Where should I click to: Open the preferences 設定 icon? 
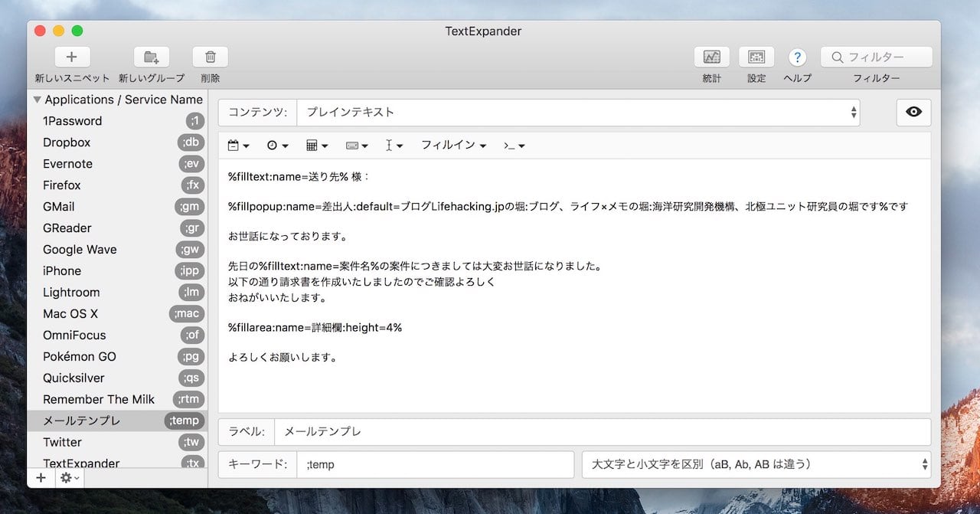click(756, 57)
